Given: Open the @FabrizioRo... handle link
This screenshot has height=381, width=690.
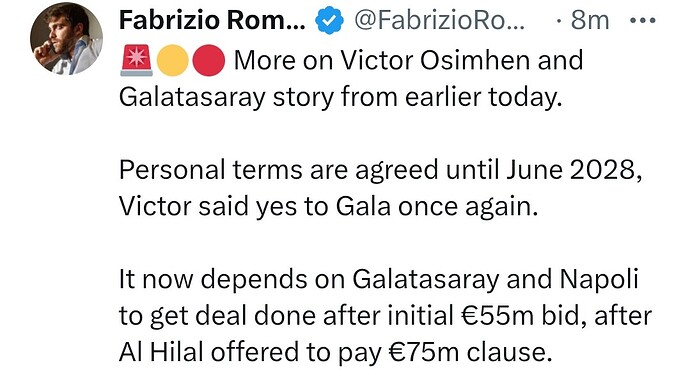Looking at the screenshot, I should pyautogui.click(x=439, y=20).
